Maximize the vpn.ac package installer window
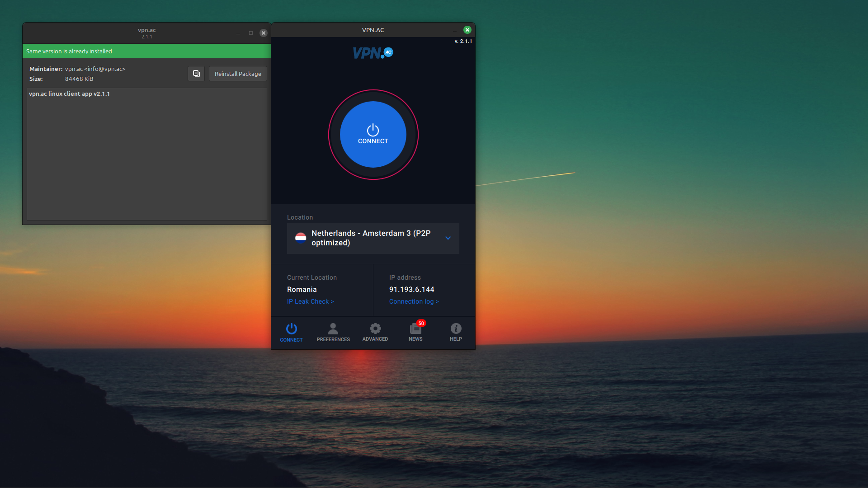Screen dimensions: 868x488 [x=251, y=33]
